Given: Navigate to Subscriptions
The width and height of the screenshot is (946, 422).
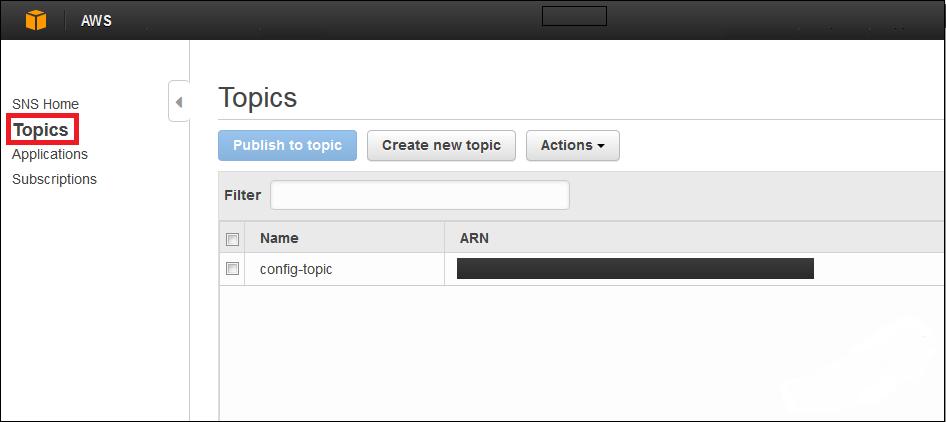Looking at the screenshot, I should tap(54, 179).
